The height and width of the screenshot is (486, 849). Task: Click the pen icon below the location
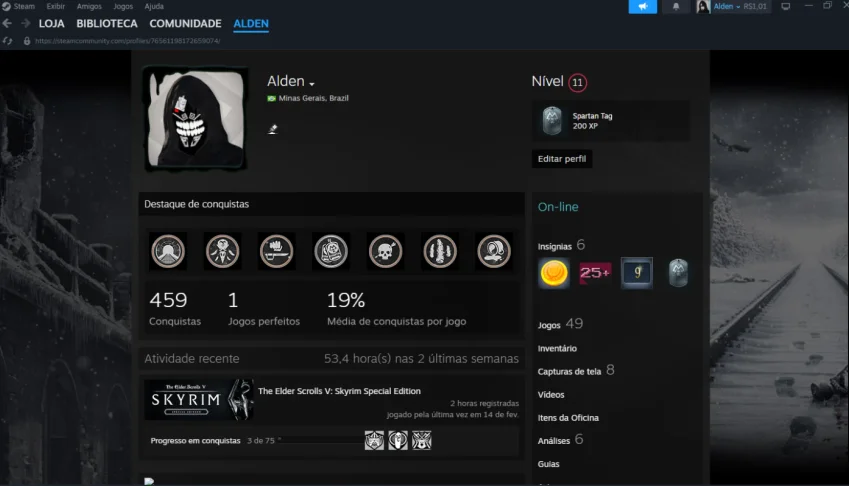point(272,129)
